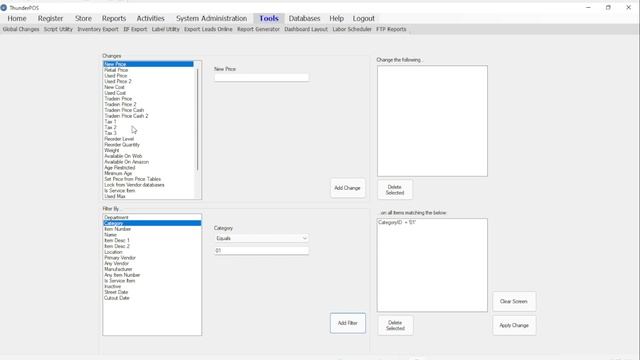Select Reorder Level in Changes list
The width and height of the screenshot is (640, 360).
tap(119, 139)
